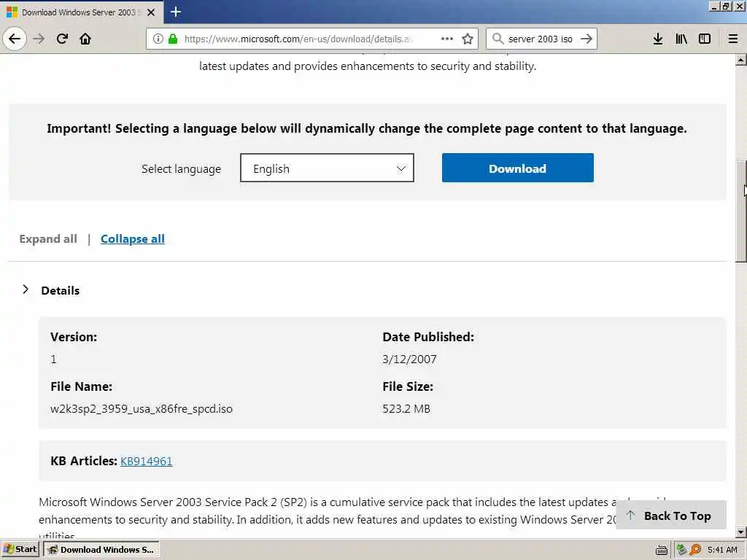Click file name w2k3sp2_3959_usa_x86fre_spcd.iso
The width and height of the screenshot is (747, 560).
(x=142, y=408)
